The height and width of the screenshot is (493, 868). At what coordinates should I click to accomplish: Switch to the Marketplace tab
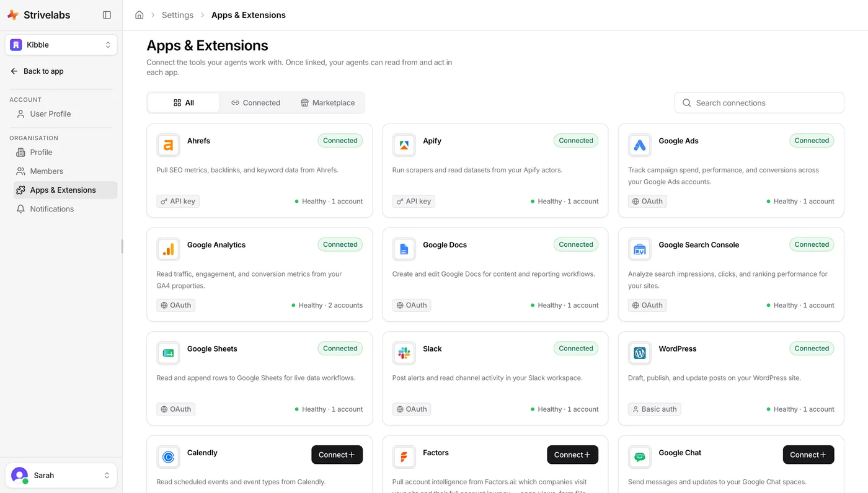327,103
